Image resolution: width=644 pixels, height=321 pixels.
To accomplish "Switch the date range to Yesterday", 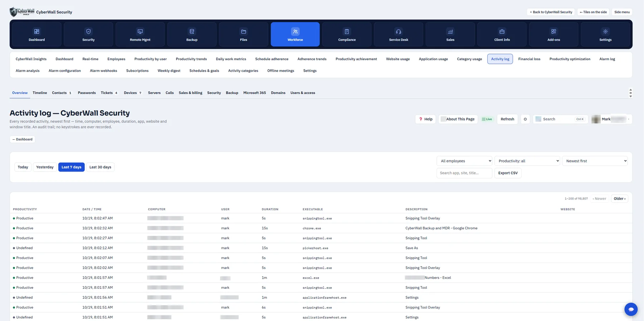I will point(45,167).
